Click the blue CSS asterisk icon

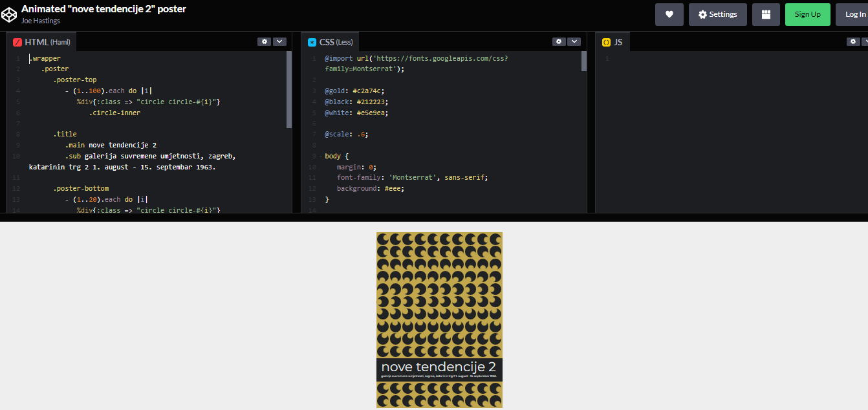[x=312, y=42]
